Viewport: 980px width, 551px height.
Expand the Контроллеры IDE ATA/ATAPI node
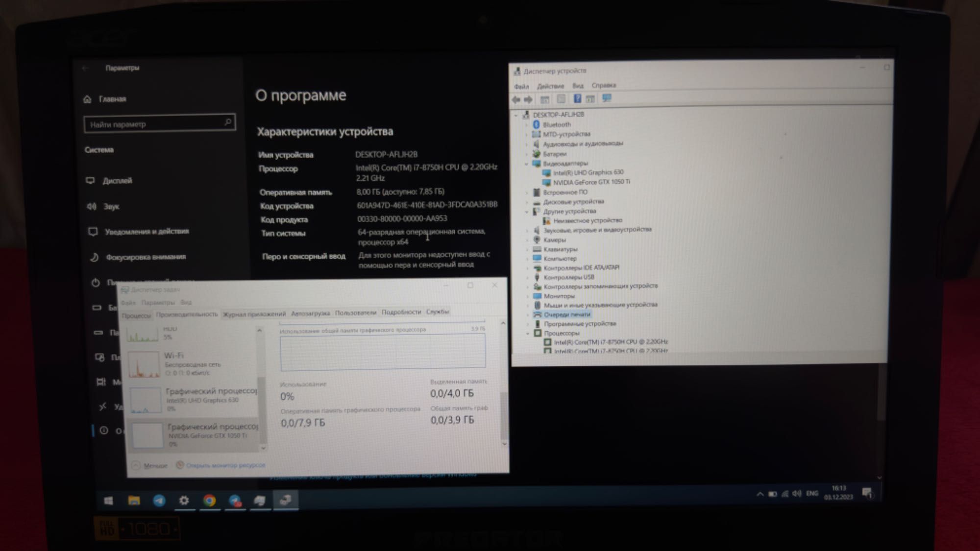528,268
